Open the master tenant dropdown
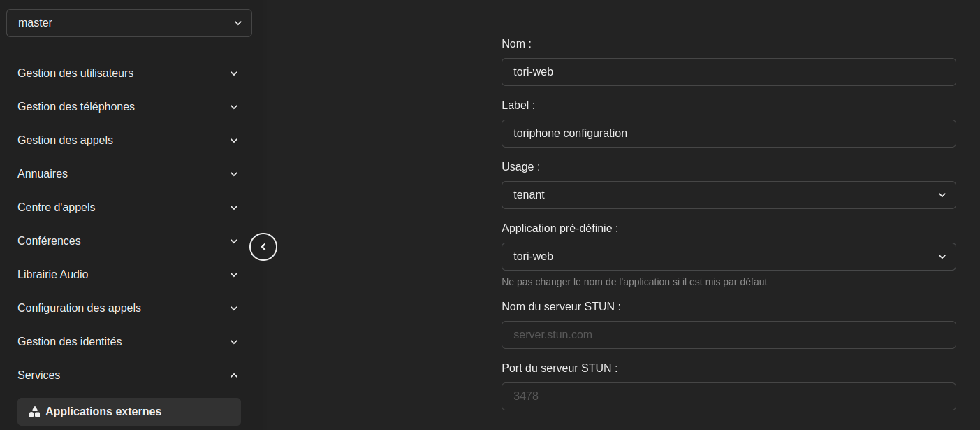The height and width of the screenshot is (430, 980). coord(129,23)
